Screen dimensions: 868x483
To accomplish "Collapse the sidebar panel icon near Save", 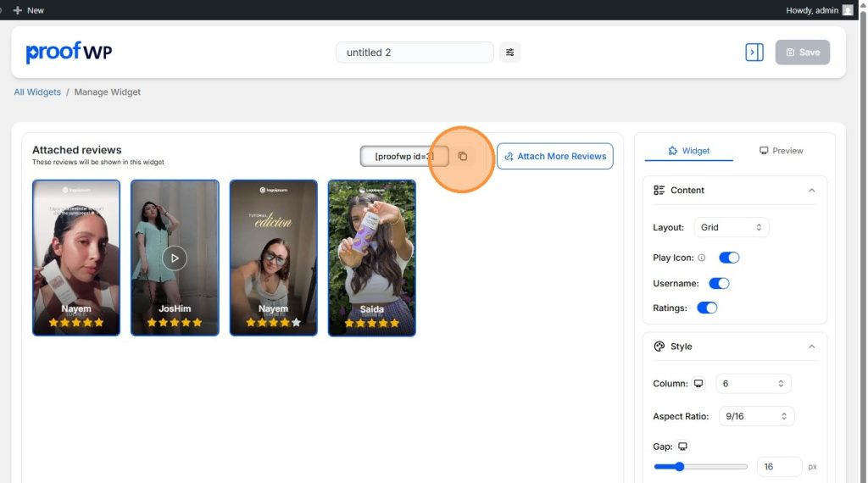I will pyautogui.click(x=754, y=52).
